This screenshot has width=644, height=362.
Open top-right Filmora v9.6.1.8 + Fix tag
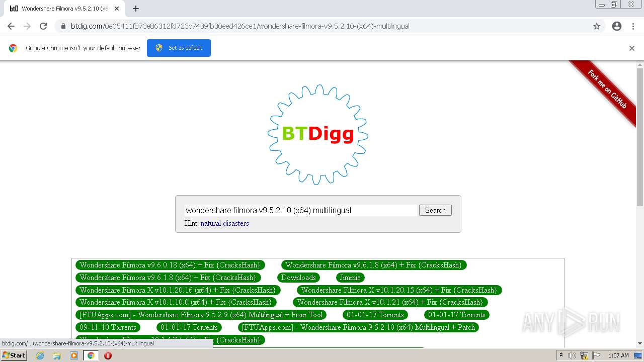[374, 265]
